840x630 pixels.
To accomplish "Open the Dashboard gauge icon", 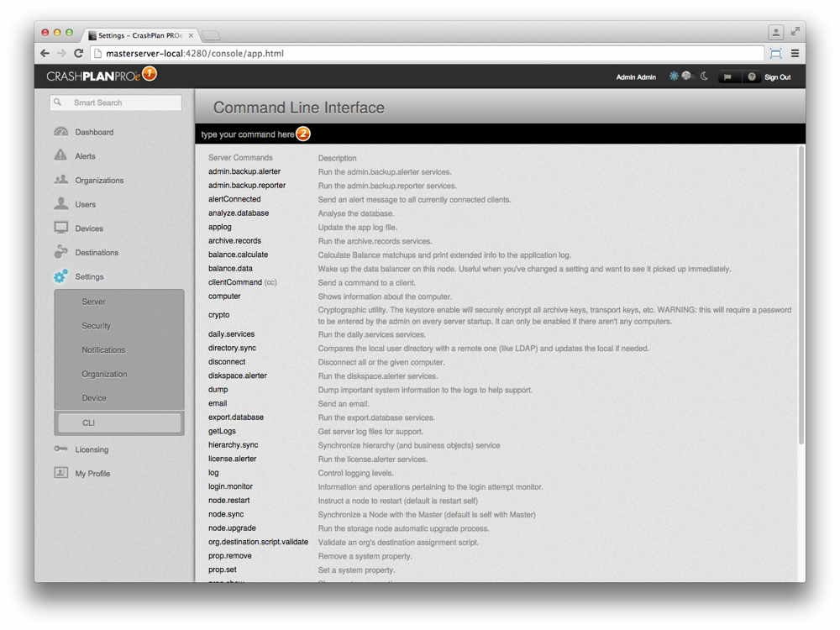I will [x=60, y=132].
